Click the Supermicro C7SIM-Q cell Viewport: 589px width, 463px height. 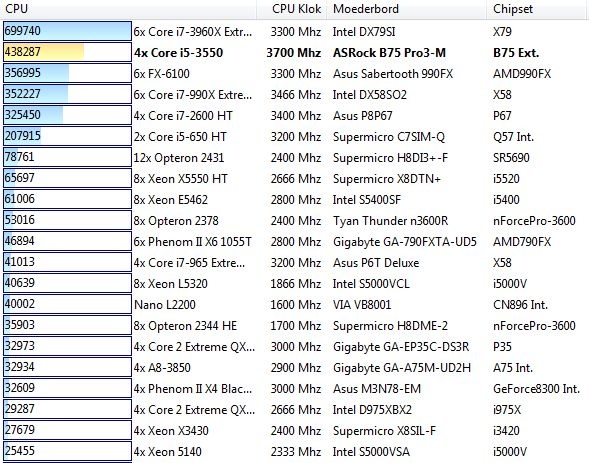tap(389, 137)
